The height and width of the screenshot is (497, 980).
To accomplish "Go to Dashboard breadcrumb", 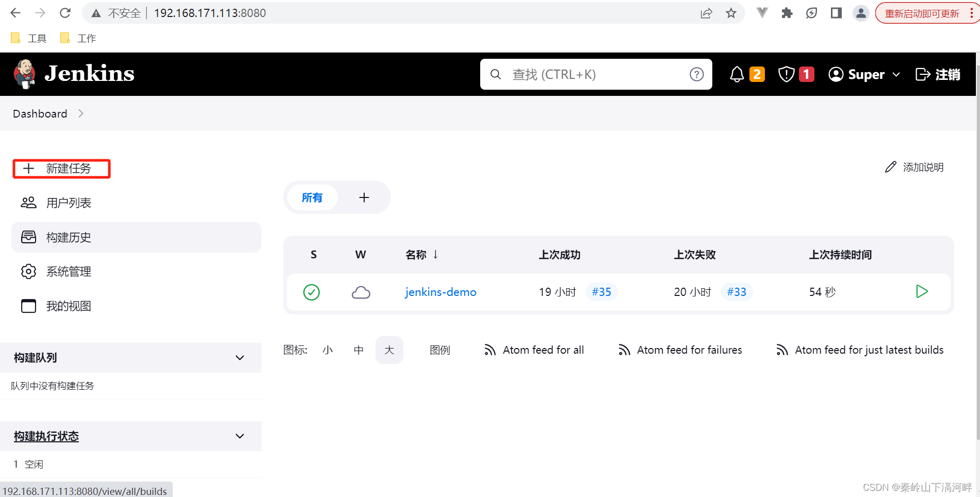I will pyautogui.click(x=40, y=113).
